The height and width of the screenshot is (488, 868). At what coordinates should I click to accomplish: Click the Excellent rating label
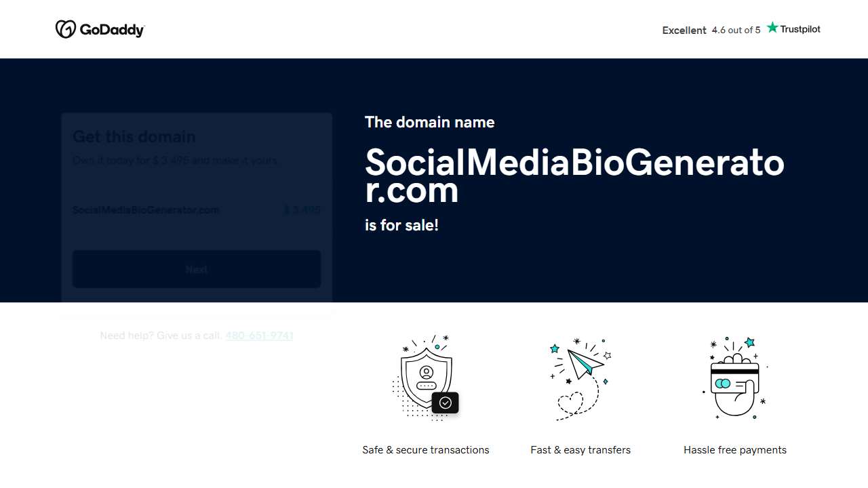(x=684, y=30)
